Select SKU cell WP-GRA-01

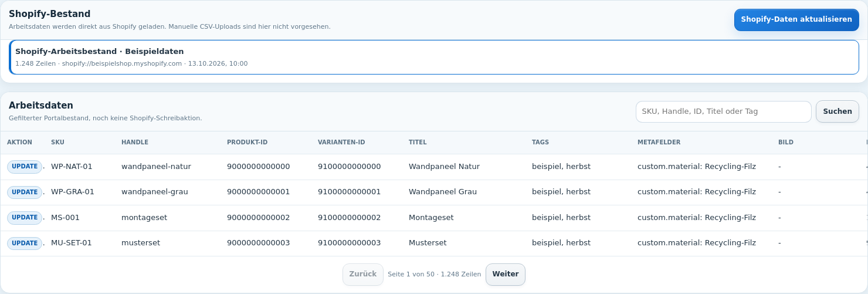[x=73, y=192]
